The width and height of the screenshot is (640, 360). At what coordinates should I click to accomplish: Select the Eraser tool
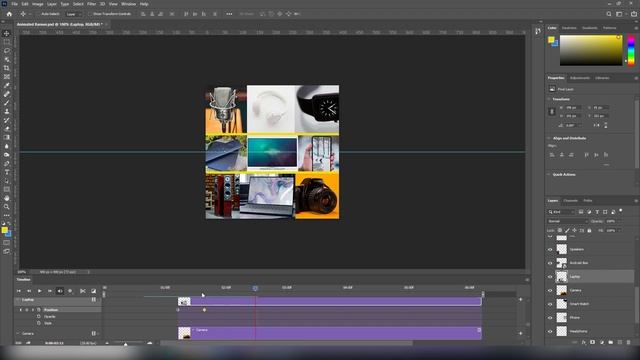point(7,129)
